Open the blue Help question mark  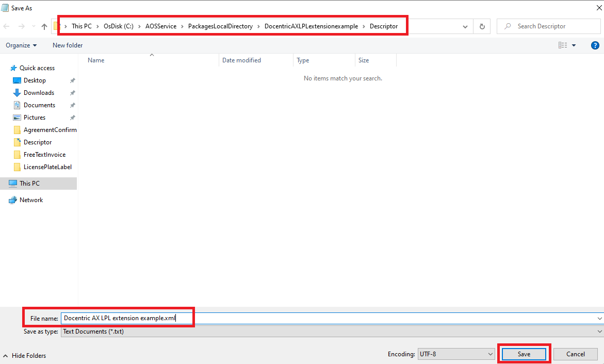coord(595,45)
